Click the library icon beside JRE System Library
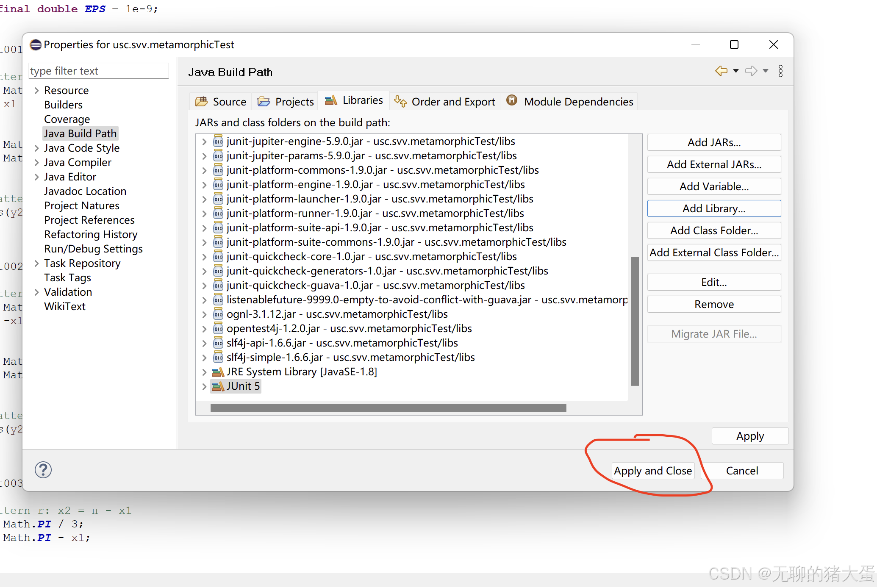The width and height of the screenshot is (877, 588). coord(218,372)
